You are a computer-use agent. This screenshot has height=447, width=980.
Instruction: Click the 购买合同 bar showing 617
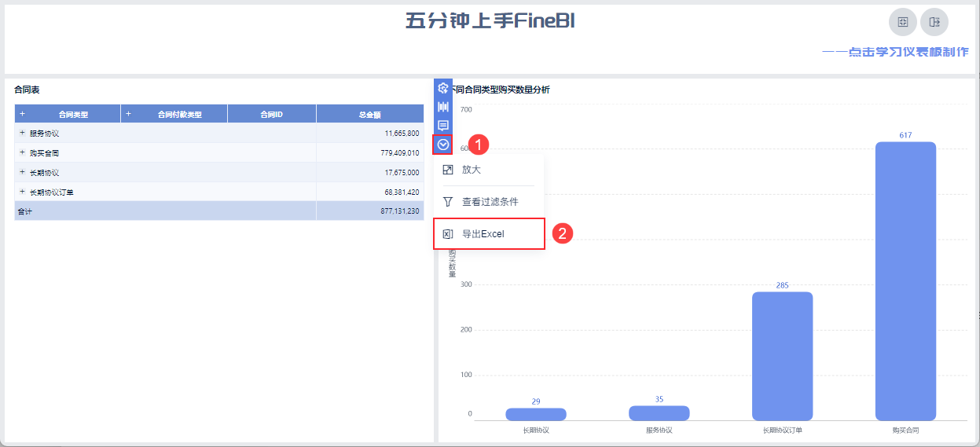(905, 281)
